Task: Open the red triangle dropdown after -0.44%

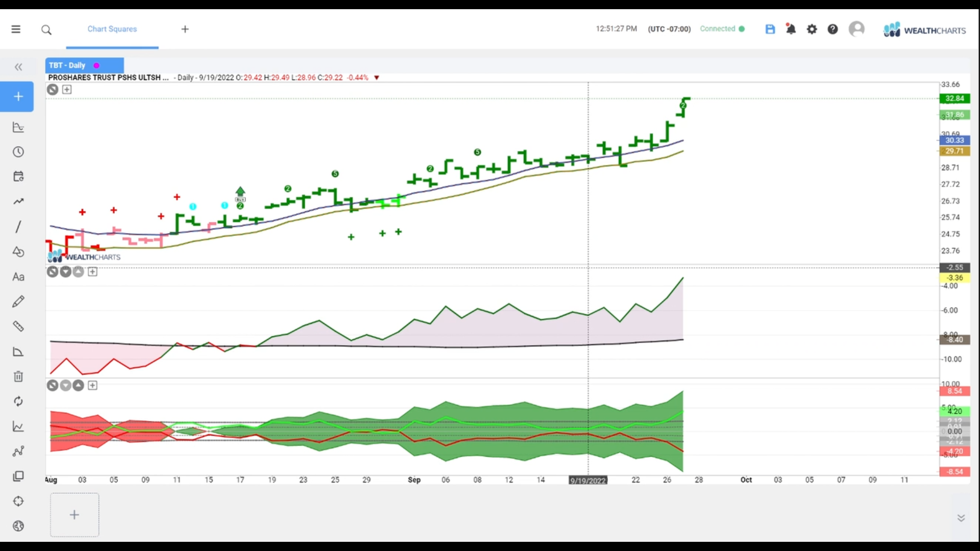Action: tap(377, 78)
